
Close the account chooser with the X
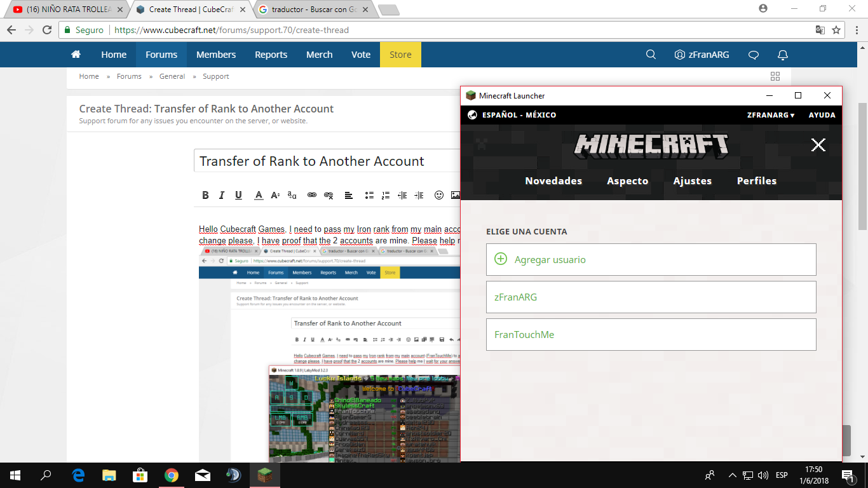[818, 145]
